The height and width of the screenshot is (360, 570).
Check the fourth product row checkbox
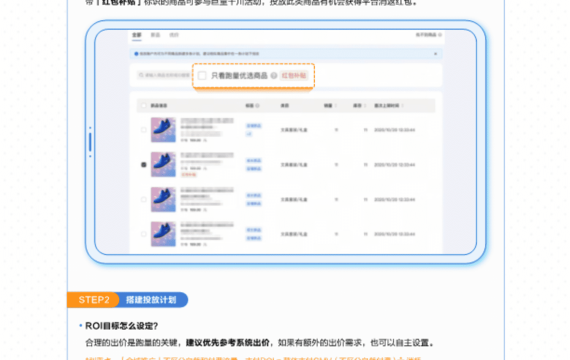coord(144,234)
